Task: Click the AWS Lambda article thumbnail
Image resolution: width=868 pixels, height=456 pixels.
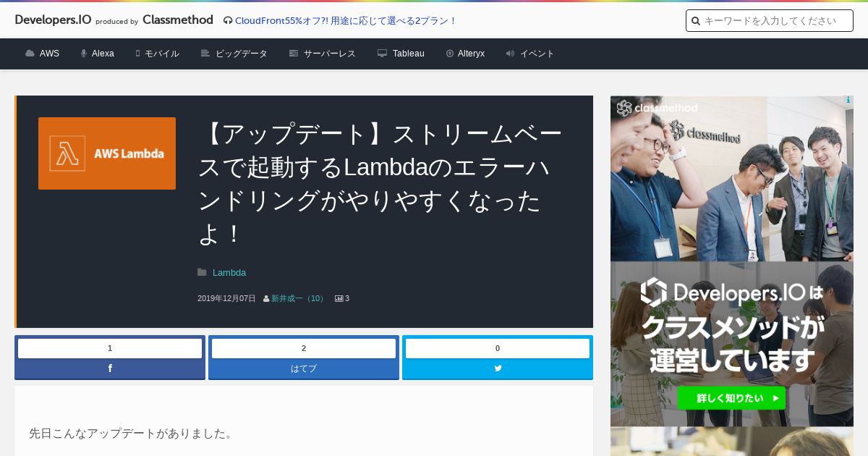Action: tap(107, 153)
